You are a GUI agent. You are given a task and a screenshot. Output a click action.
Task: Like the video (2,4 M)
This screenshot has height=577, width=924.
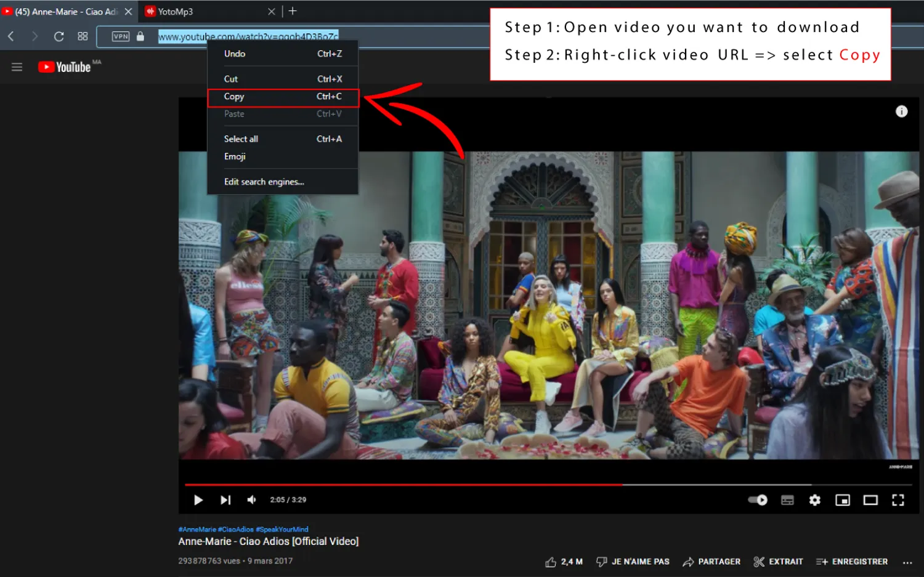[x=564, y=562]
